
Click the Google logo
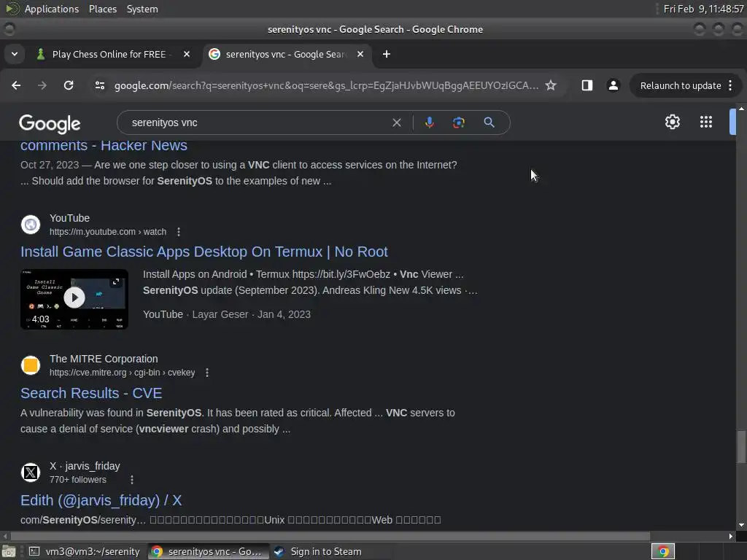[50, 123]
